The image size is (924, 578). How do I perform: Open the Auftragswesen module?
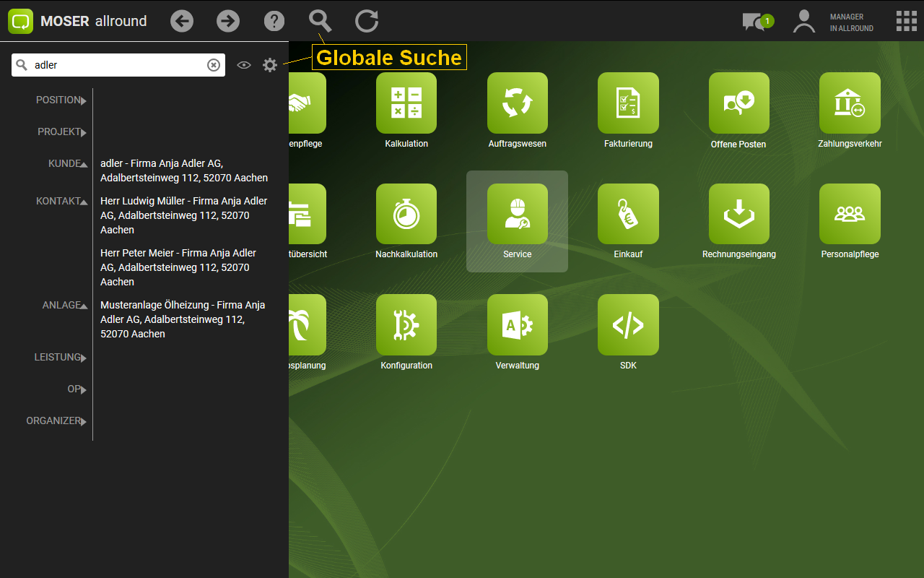pos(518,103)
